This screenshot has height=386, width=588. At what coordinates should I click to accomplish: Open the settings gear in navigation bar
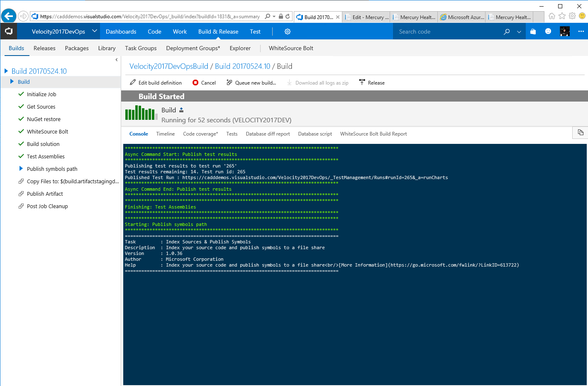[288, 32]
